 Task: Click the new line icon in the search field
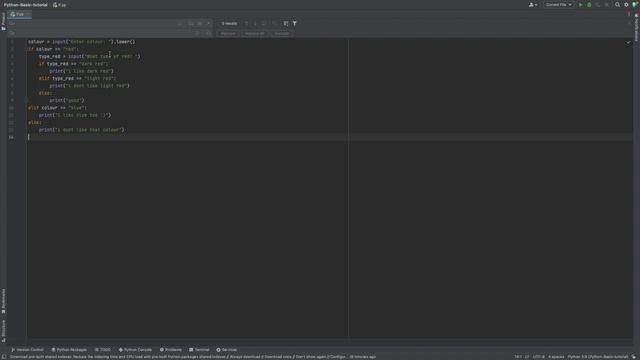180,24
